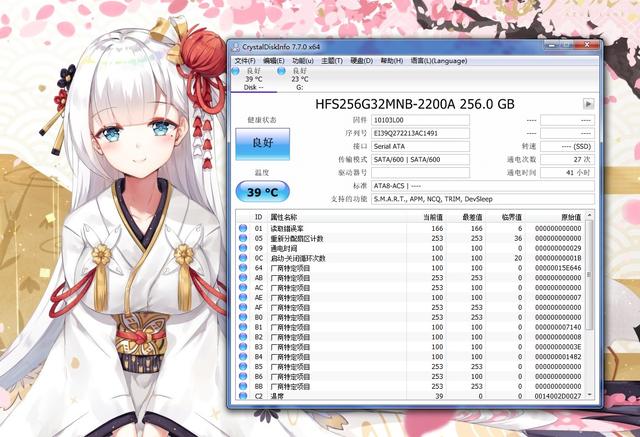The height and width of the screenshot is (437, 640).
Task: Select the 重新分配扇区计数 attribute row
Action: (x=410, y=238)
